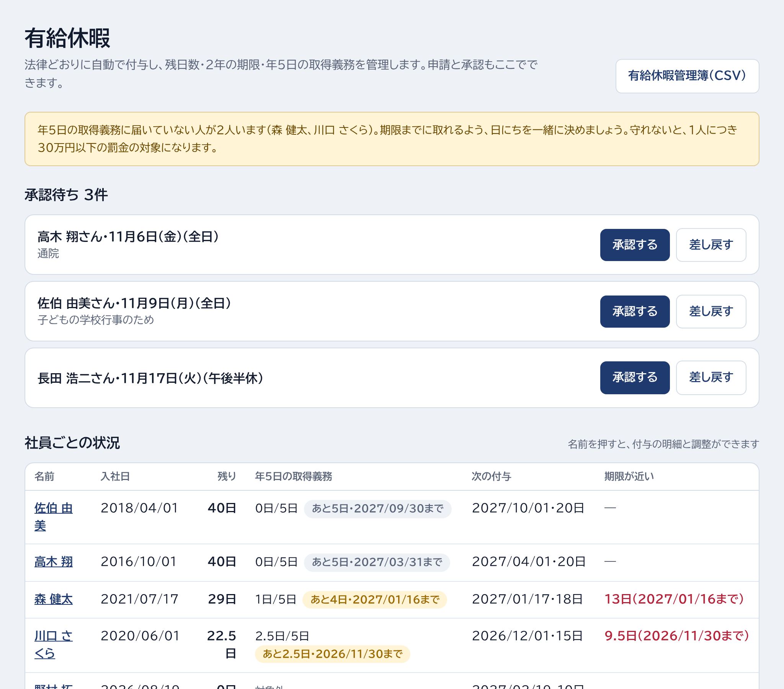This screenshot has height=689, width=784.
Task: Click the 社員ごとの状況 heading
Action: coord(72,443)
